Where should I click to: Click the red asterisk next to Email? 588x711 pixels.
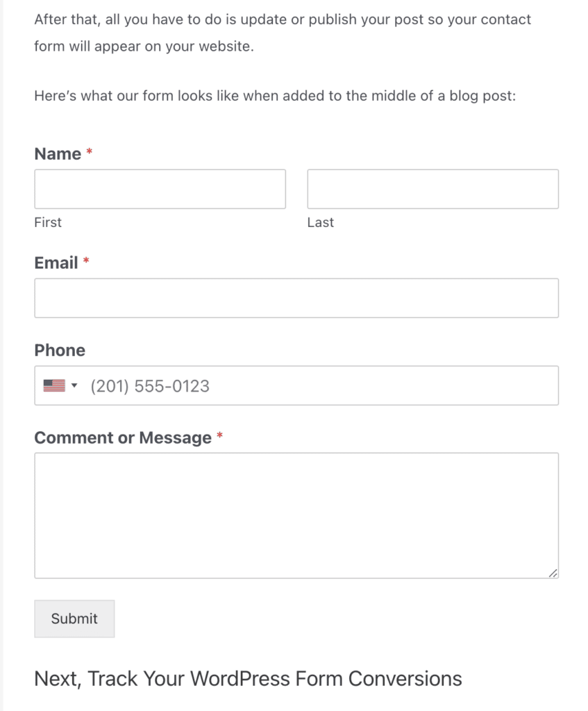tap(85, 260)
